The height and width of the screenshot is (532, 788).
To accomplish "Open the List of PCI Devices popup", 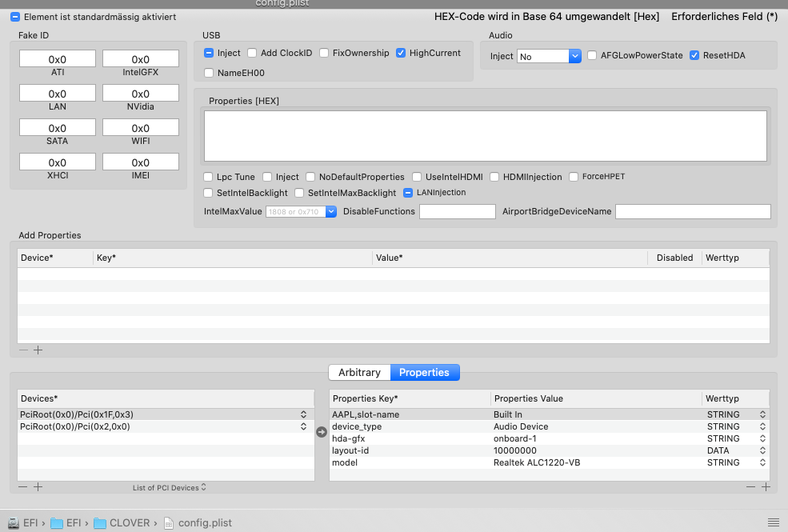I will tap(170, 487).
